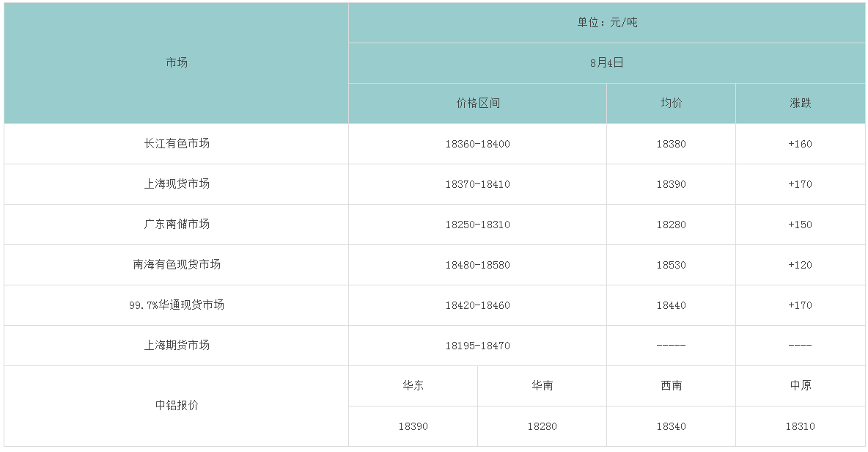This screenshot has height=452, width=868.
Task: Click the 市场 column header
Action: (x=177, y=63)
